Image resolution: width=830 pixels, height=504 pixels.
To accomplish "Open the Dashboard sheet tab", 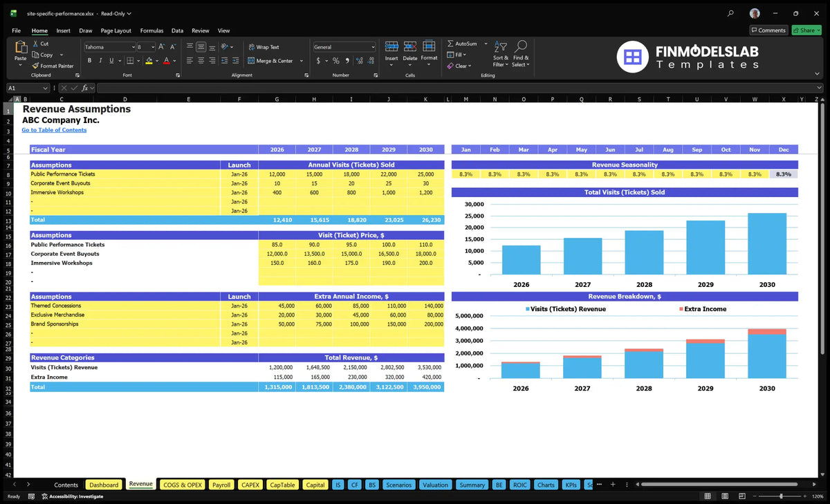I will coord(104,485).
